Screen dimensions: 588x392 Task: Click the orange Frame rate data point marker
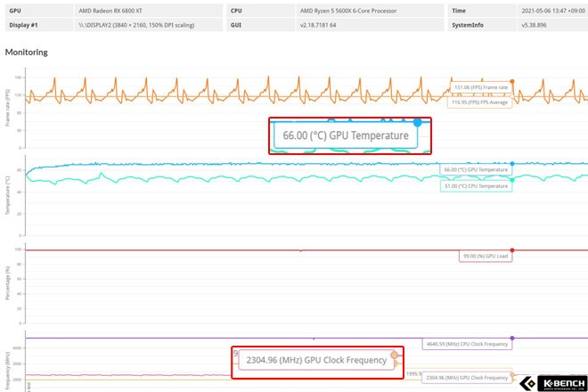(512, 81)
